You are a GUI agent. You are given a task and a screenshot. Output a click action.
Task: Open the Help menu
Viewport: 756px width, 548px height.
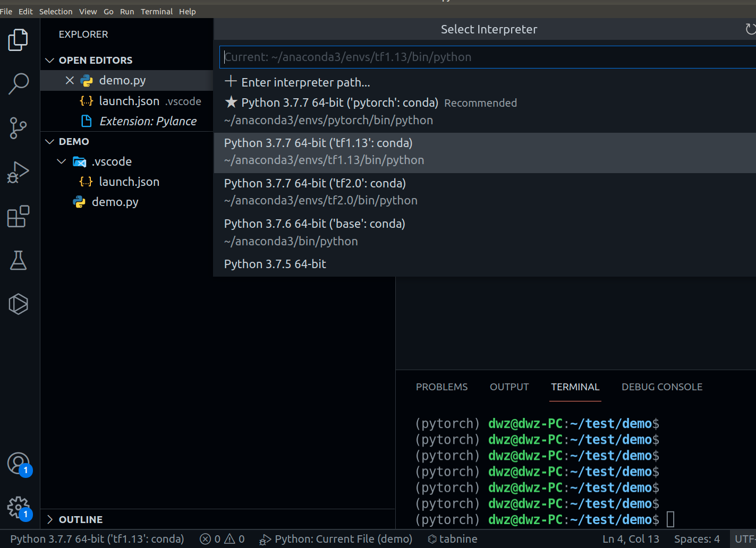pos(188,11)
